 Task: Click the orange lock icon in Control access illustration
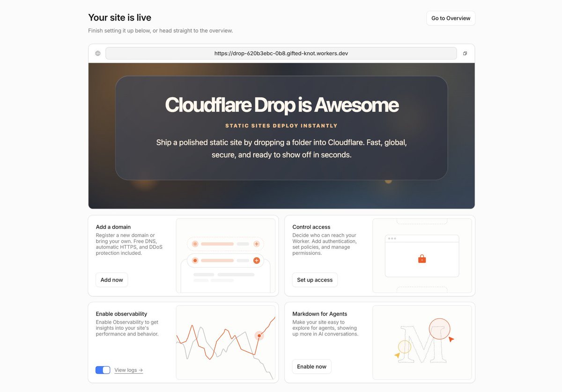(x=422, y=259)
